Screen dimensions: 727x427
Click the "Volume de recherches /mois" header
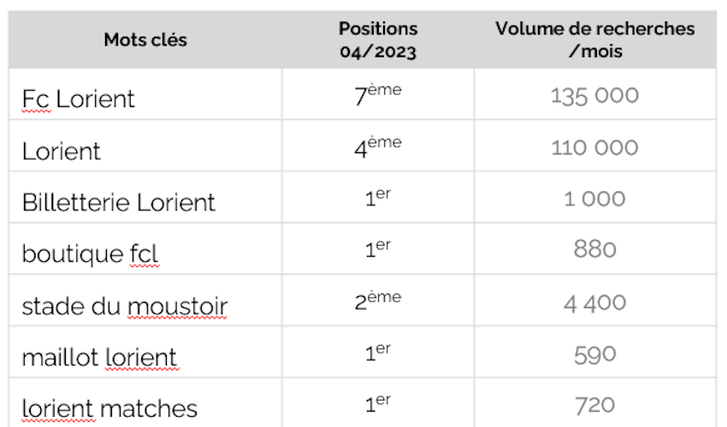coord(594,40)
